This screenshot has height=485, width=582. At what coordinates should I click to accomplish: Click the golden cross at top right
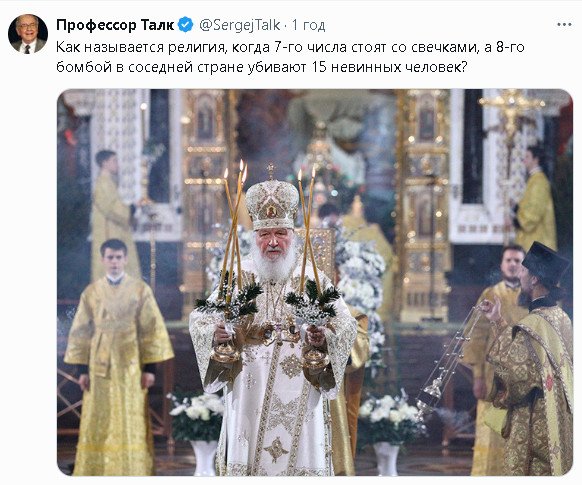pyautogui.click(x=511, y=111)
